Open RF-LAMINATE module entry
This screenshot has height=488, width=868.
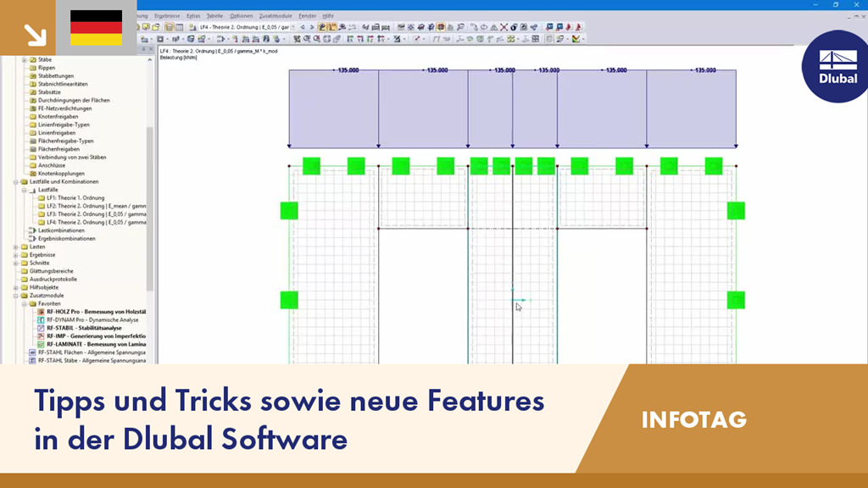(x=97, y=344)
